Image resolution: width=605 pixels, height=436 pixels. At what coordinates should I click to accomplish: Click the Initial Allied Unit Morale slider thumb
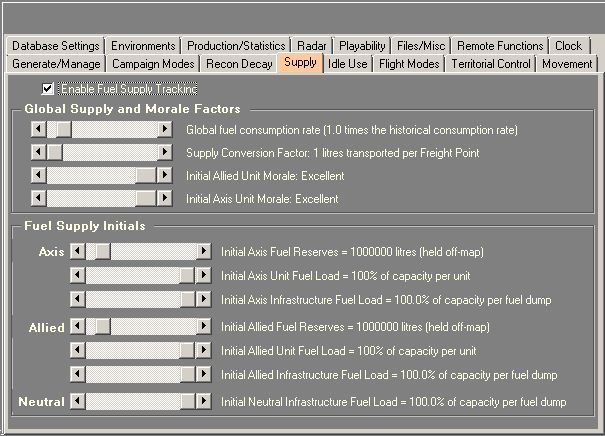tap(147, 175)
